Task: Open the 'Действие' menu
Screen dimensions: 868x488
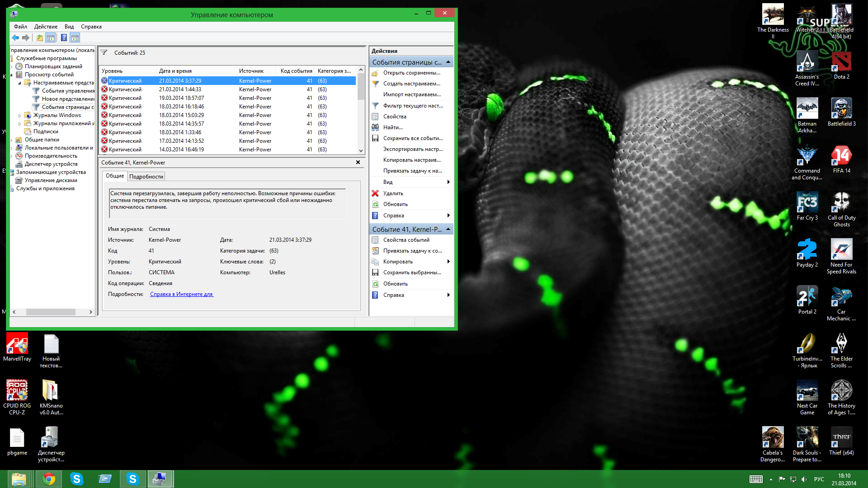Action: coord(46,27)
